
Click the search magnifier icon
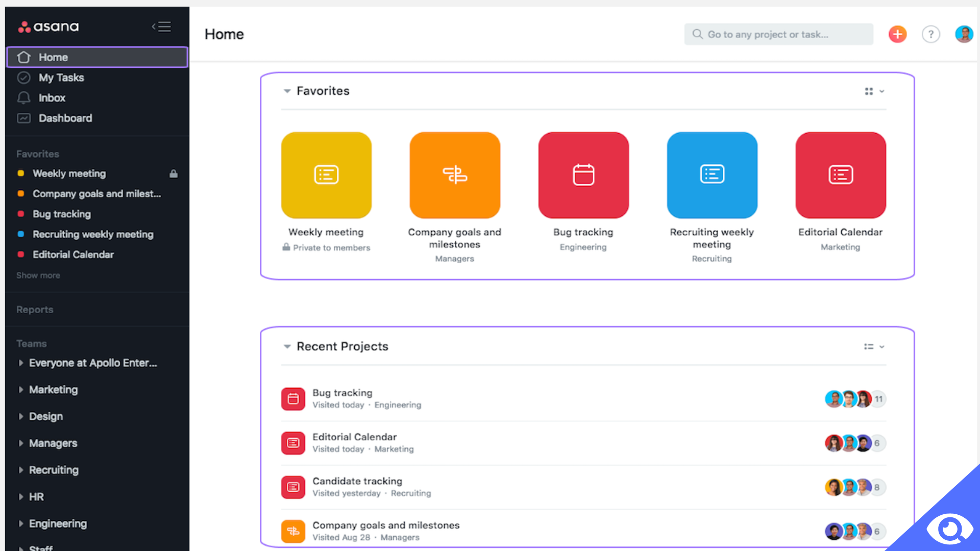coord(697,34)
